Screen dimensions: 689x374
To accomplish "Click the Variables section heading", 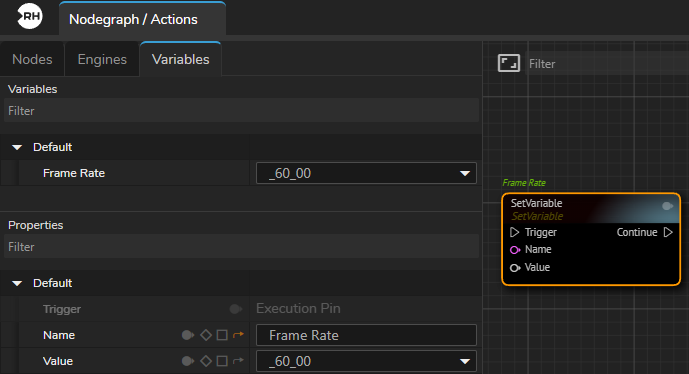I will tap(33, 89).
